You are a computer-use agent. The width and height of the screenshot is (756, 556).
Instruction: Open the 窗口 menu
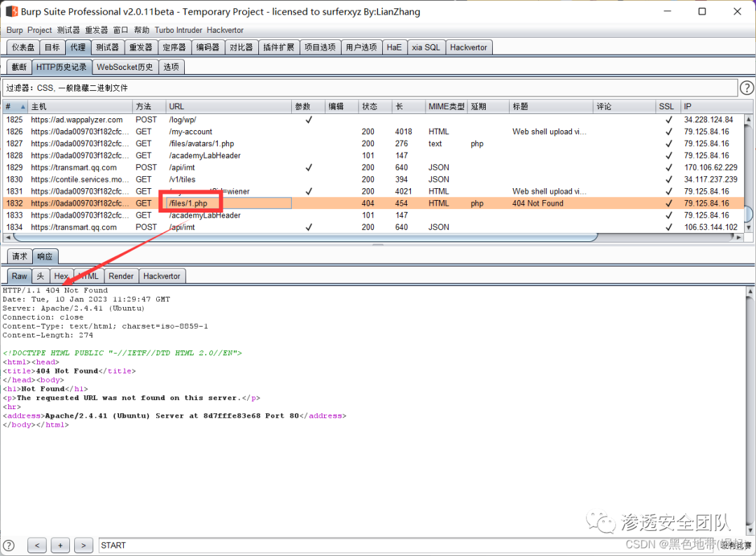pos(120,30)
